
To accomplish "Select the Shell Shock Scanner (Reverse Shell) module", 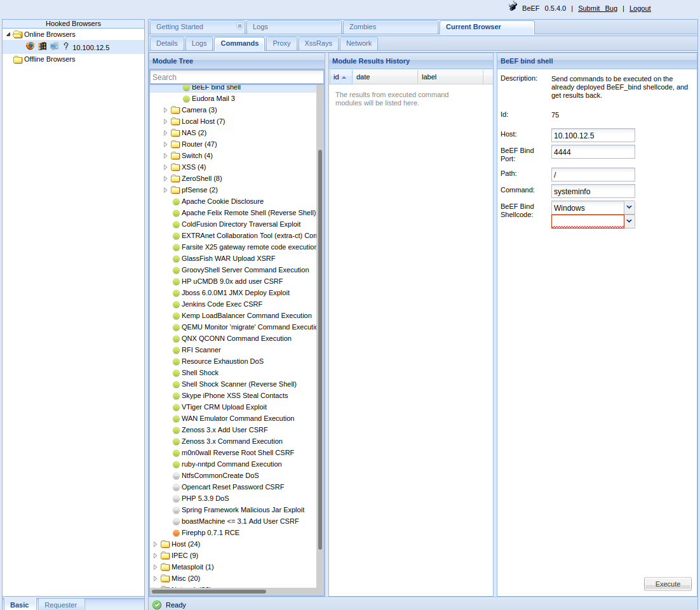I will pos(239,384).
